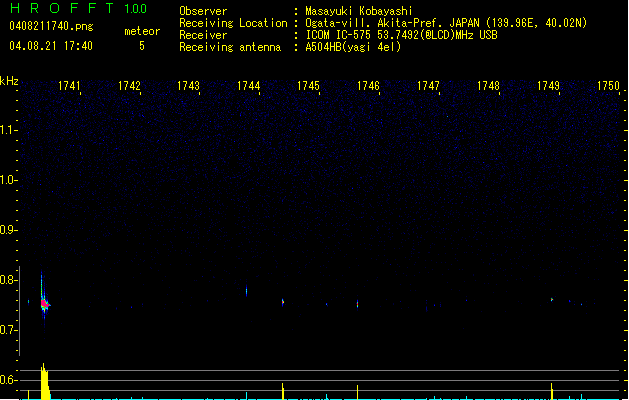This screenshot has height=400, width=629.
Task: Click time marker 1745
Action: [308, 86]
